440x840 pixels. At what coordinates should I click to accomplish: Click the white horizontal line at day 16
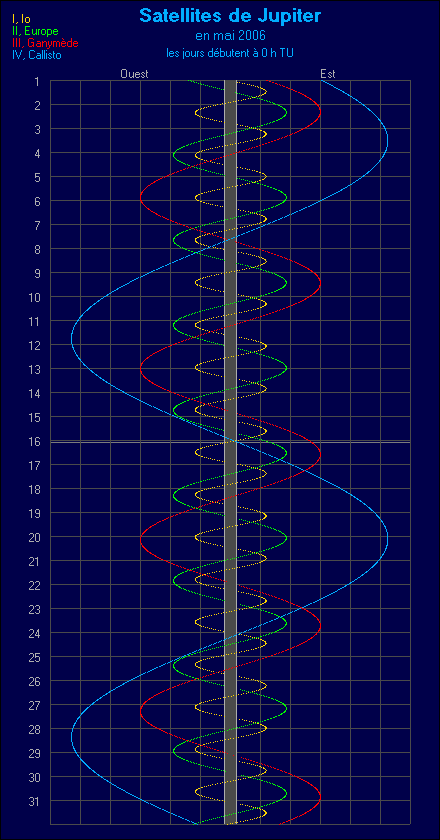click(230, 442)
